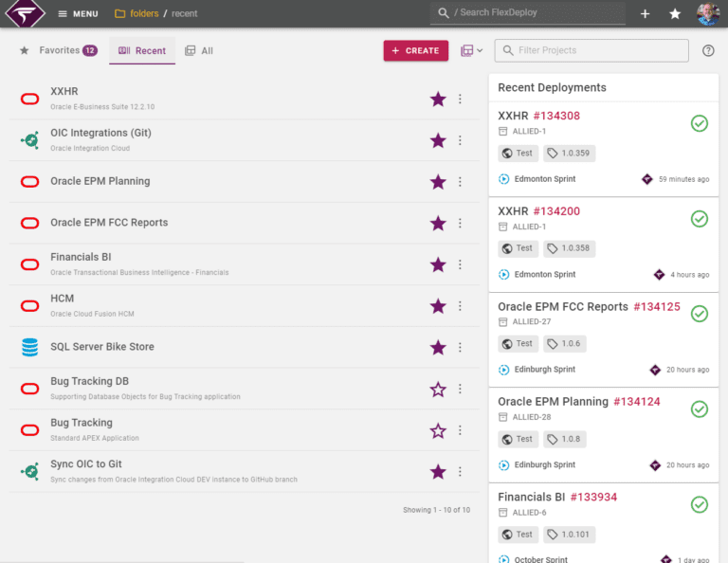Open the view layout dropdown
The width and height of the screenshot is (728, 563).
(471, 50)
